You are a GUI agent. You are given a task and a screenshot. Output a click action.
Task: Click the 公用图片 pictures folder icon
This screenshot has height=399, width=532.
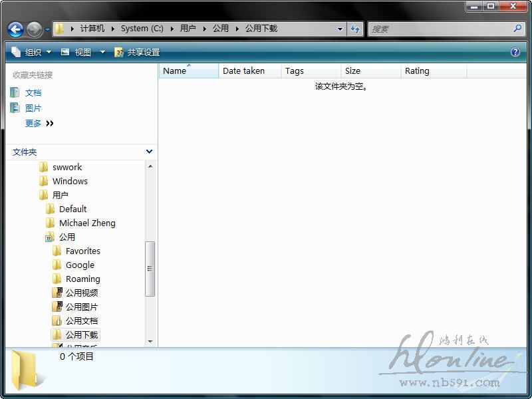click(57, 307)
